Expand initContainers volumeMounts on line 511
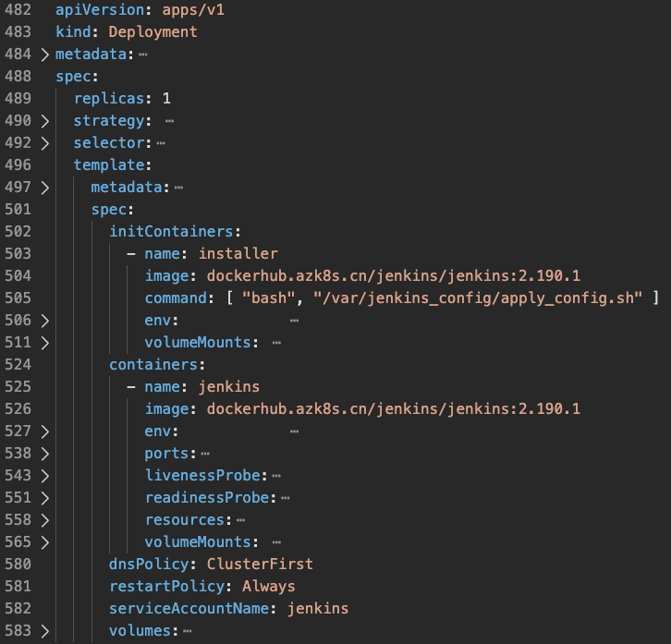This screenshot has width=671, height=644. coord(44,343)
